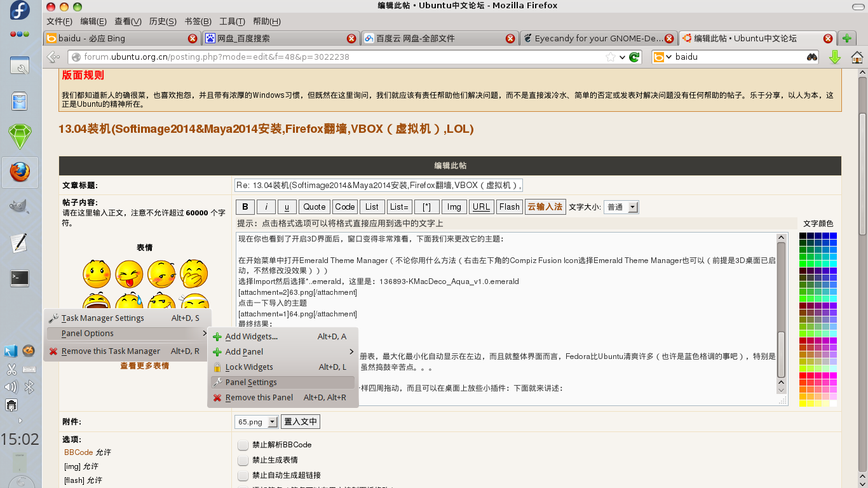Click the Img BBCode button
The image size is (868, 488).
pos(454,207)
